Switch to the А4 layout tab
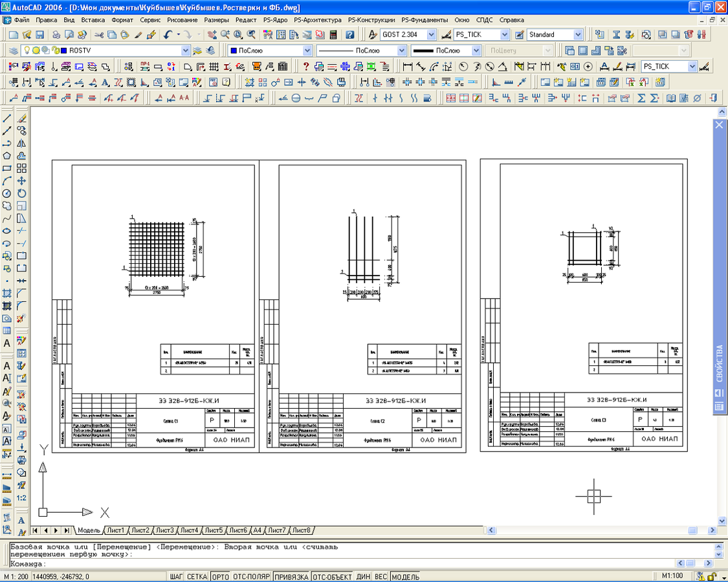Viewport: 728px width, 582px height. coord(257,530)
